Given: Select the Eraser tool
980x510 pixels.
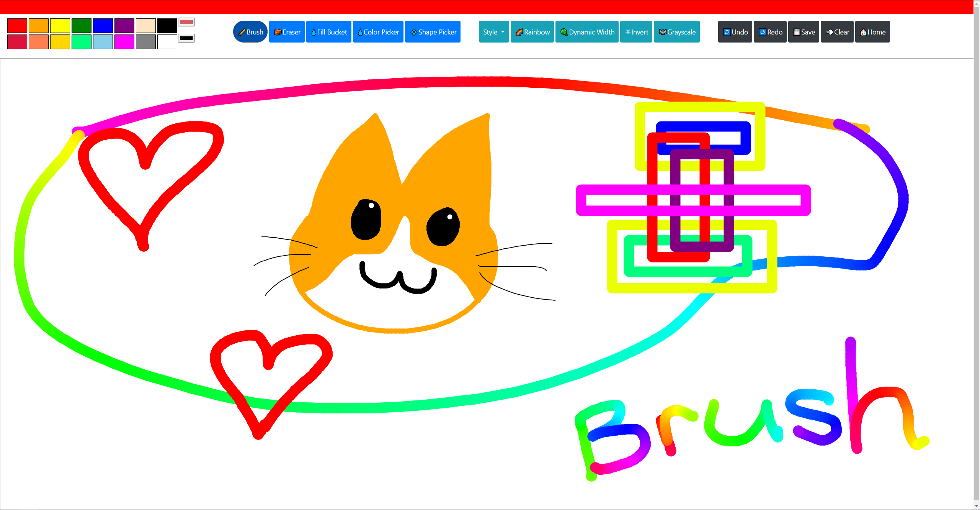Looking at the screenshot, I should coord(287,32).
